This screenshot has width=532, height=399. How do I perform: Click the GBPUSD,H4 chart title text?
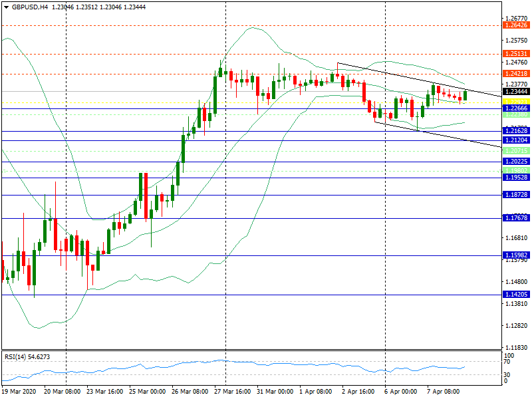[x=30, y=7]
